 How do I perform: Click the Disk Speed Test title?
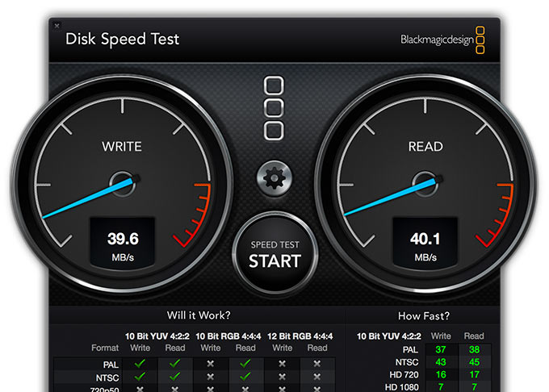click(x=122, y=40)
